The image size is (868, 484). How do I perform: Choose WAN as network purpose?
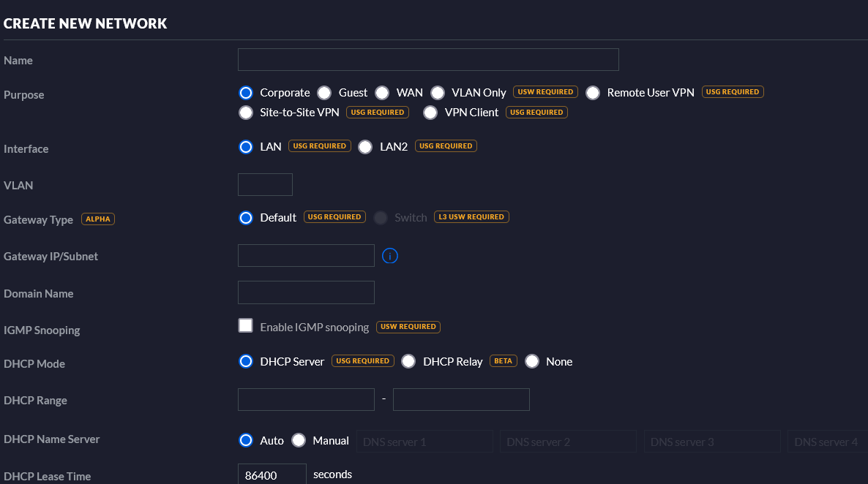pyautogui.click(x=382, y=93)
